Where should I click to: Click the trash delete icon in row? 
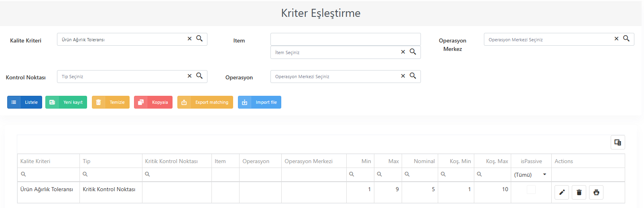(579, 192)
